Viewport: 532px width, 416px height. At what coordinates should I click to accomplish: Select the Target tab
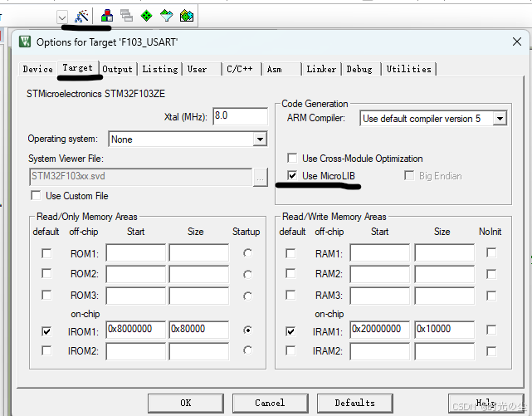[78, 68]
